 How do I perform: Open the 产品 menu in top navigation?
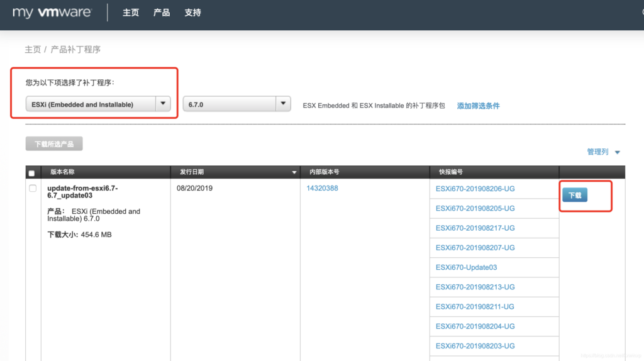[162, 13]
